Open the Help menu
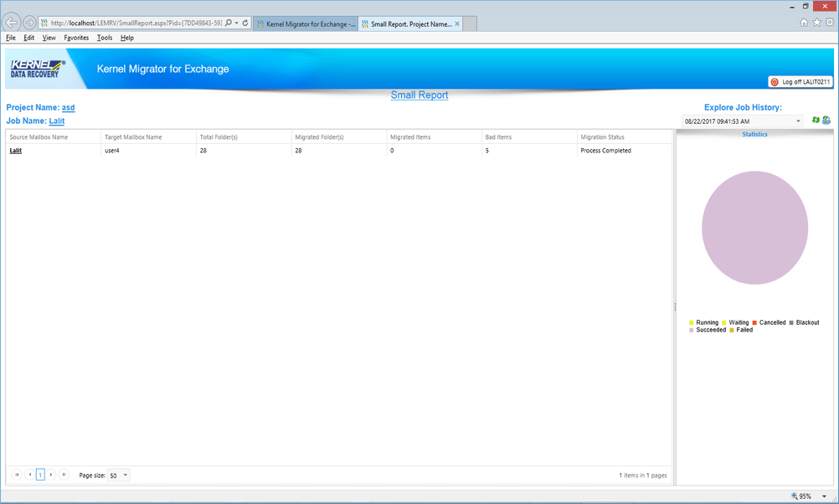Viewport: 839px width, 504px height. pos(126,38)
